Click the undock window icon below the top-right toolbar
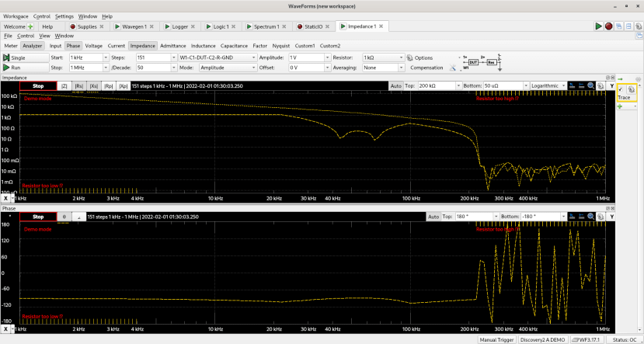Image resolution: width=644 pixels, height=344 pixels. pos(638,36)
